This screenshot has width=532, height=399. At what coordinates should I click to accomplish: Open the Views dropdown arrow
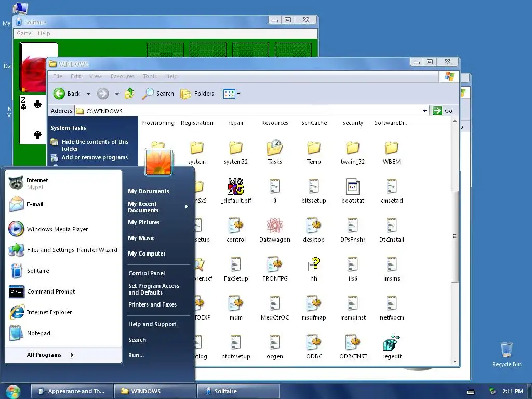coord(238,94)
